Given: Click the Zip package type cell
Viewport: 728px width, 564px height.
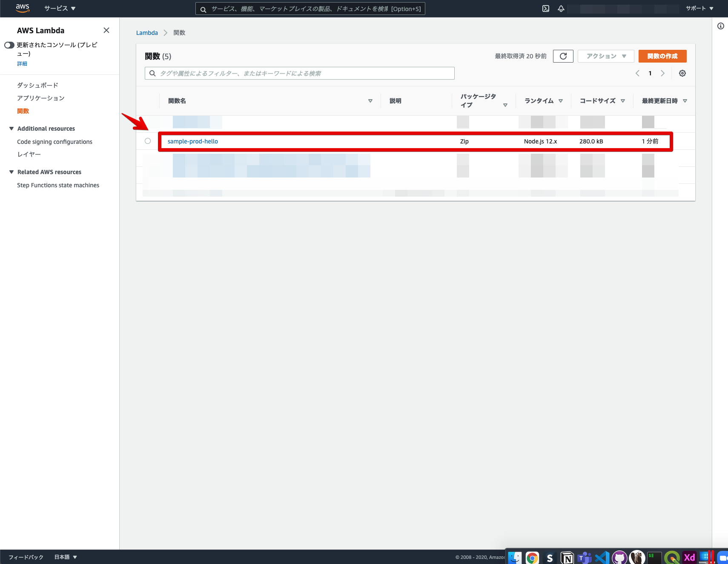Looking at the screenshot, I should coord(464,141).
